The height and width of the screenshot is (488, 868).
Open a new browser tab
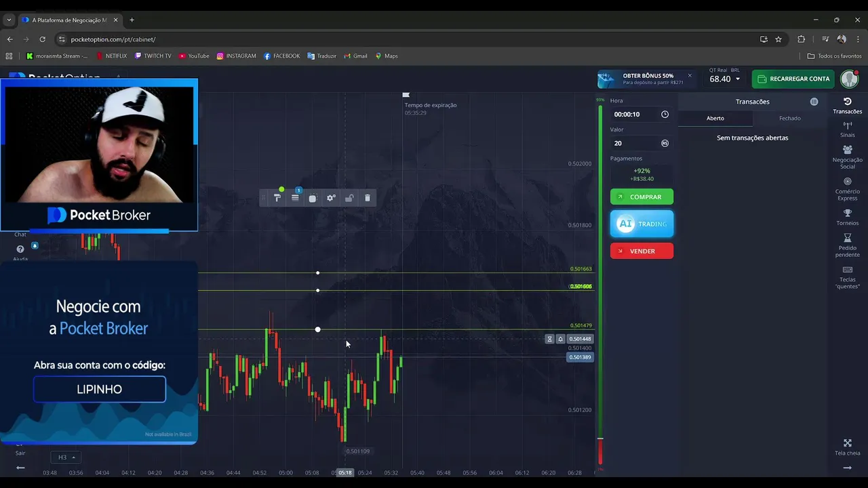[132, 20]
